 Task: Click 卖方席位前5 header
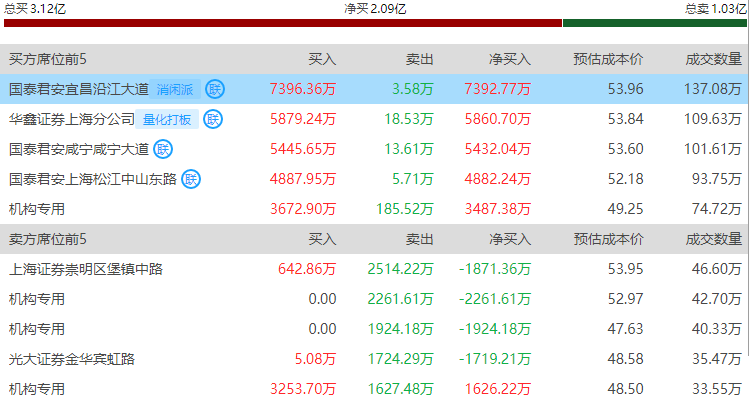48,239
